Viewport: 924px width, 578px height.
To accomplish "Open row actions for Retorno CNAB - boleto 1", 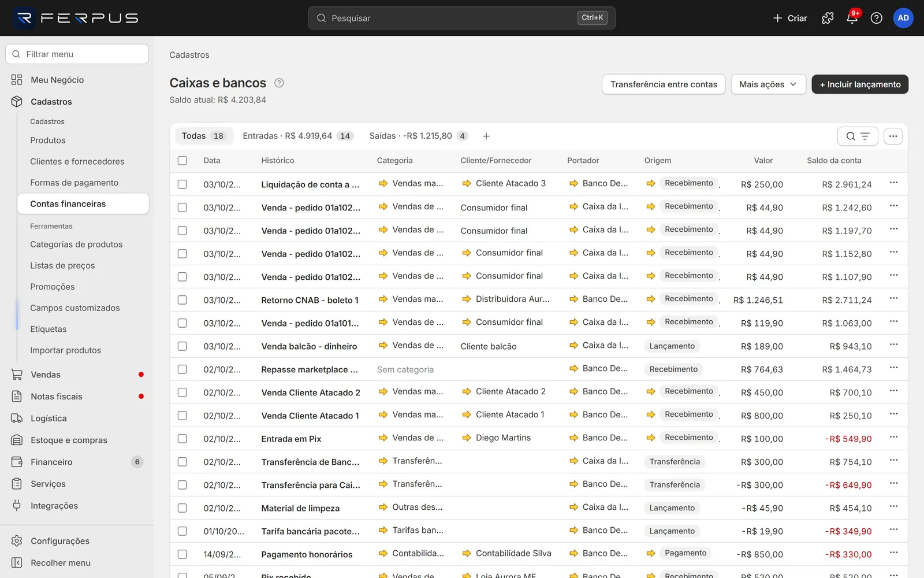I will point(893,298).
